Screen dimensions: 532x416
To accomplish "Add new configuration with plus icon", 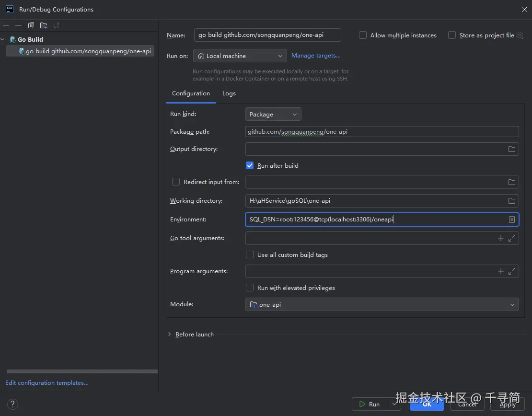I will point(6,25).
